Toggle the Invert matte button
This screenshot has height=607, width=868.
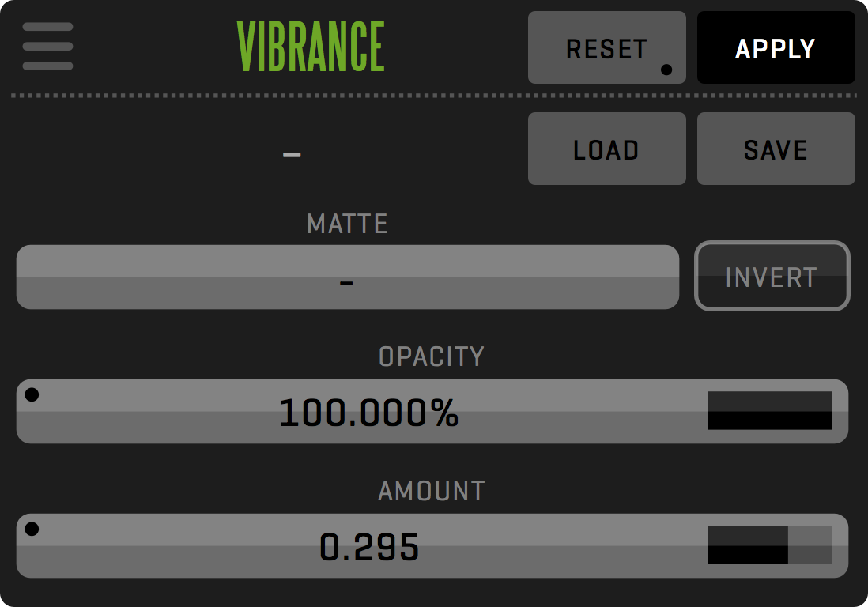pos(772,276)
